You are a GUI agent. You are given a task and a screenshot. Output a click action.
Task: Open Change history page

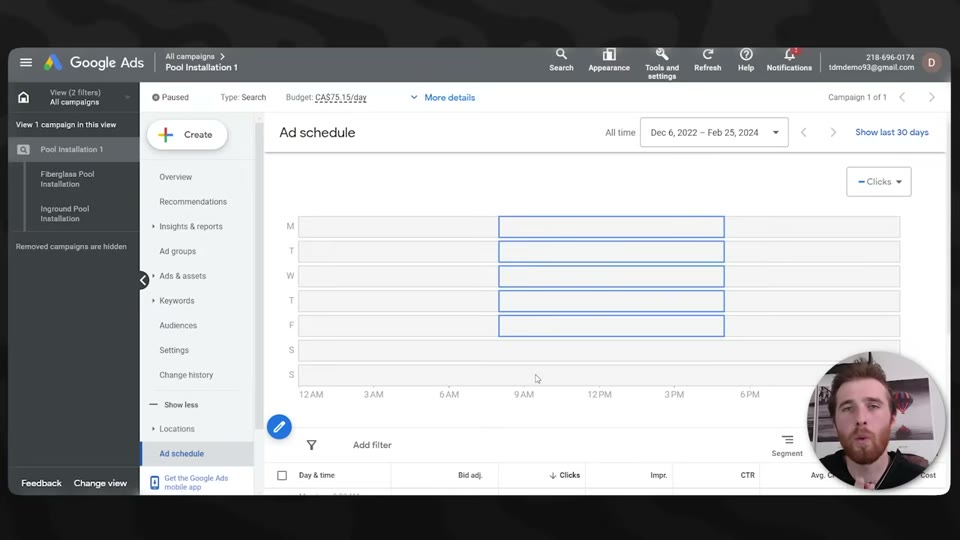point(186,375)
